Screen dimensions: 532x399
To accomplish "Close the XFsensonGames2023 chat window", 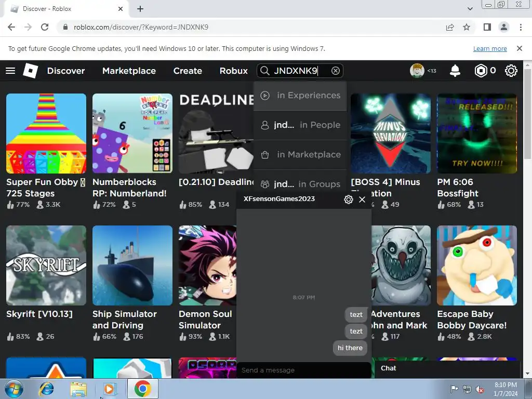I will [362, 199].
